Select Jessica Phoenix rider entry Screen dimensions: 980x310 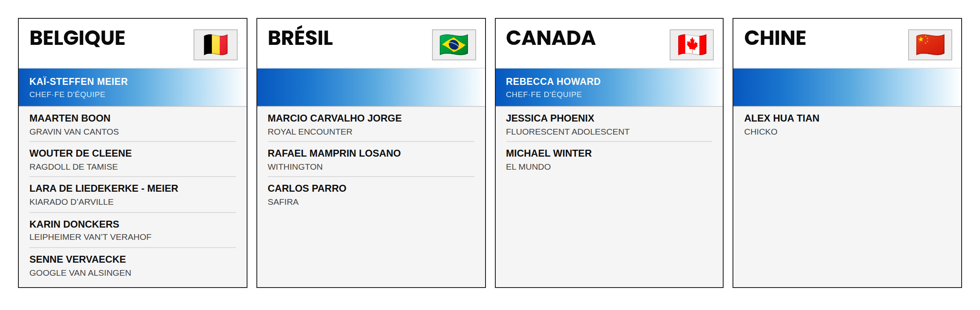click(x=609, y=124)
